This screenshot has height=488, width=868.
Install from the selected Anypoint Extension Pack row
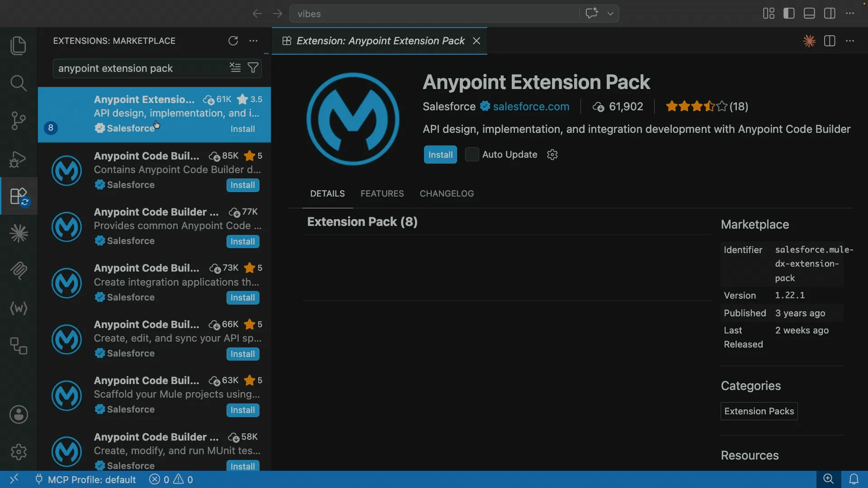[243, 129]
